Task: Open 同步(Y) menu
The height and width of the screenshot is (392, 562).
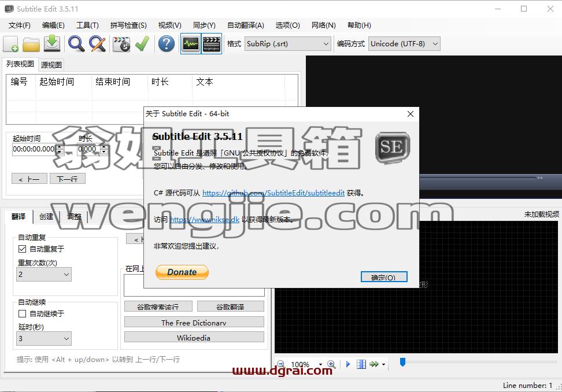Action: tap(204, 25)
